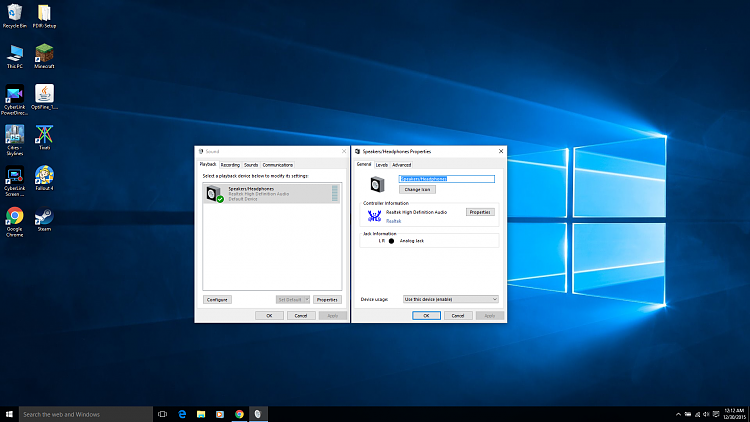
Task: Open the network tray icon
Action: tap(697, 414)
